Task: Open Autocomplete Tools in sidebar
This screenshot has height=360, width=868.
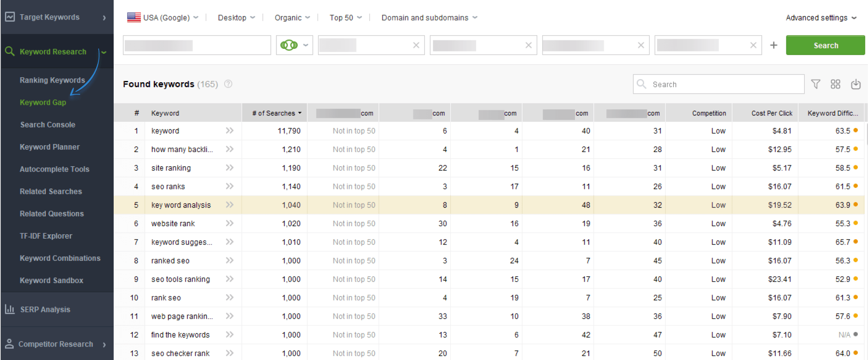Action: pyautogui.click(x=55, y=169)
